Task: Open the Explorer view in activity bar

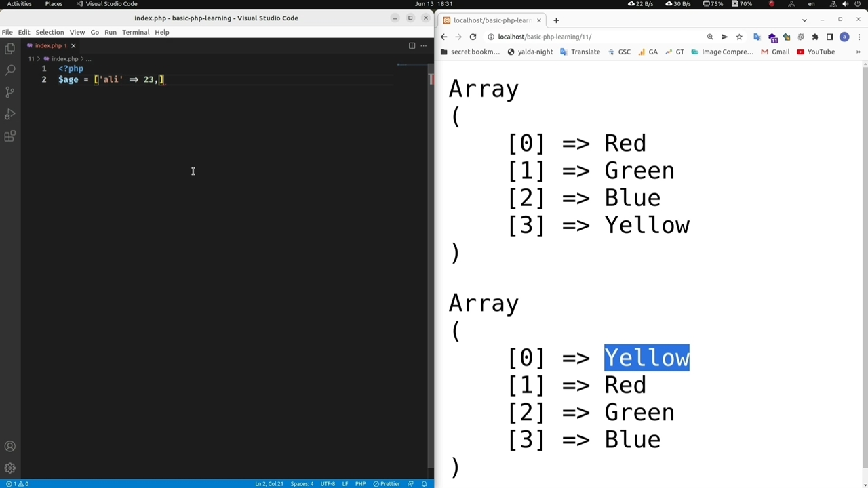Action: [x=9, y=48]
